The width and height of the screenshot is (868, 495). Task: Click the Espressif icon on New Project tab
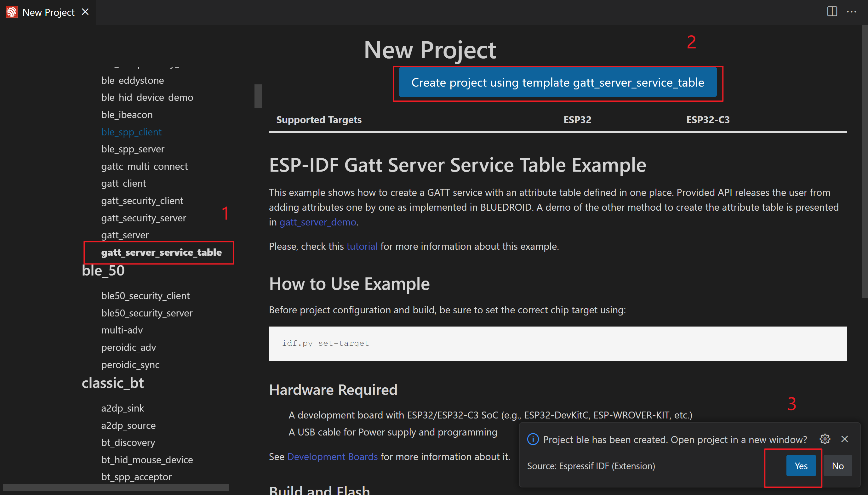click(x=12, y=12)
